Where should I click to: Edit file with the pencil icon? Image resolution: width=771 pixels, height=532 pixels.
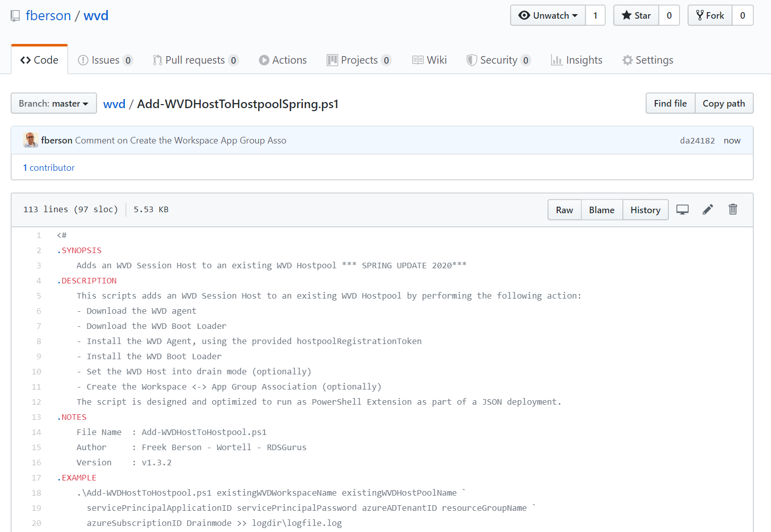[708, 209]
